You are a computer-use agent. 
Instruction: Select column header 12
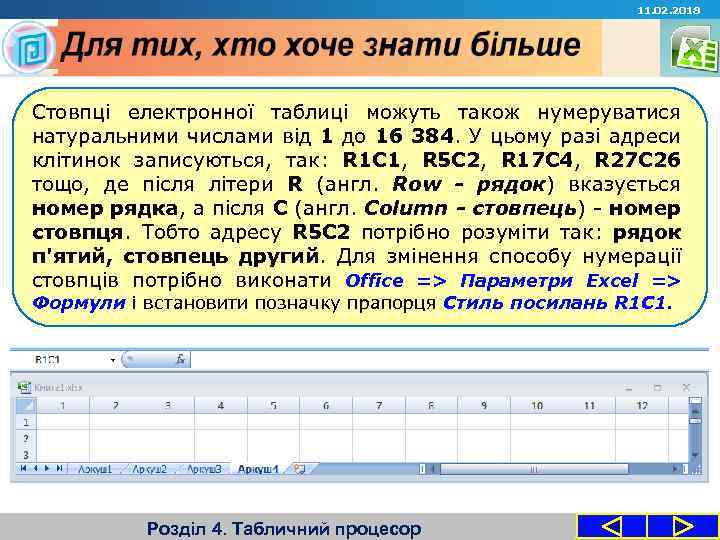click(x=642, y=406)
